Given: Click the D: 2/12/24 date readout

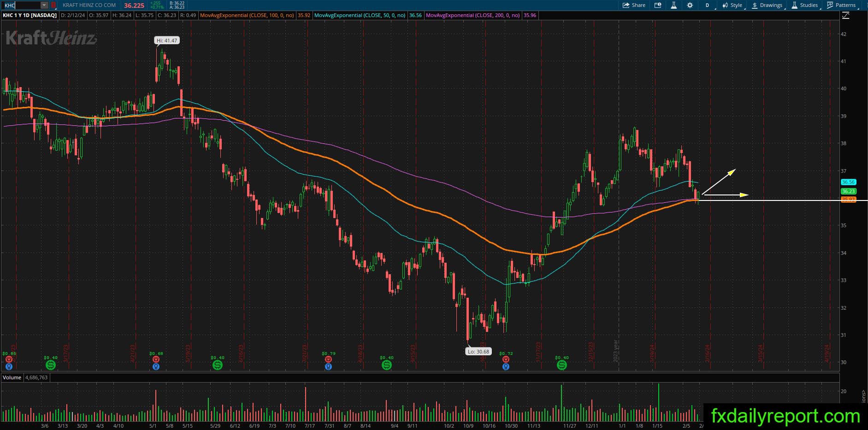Looking at the screenshot, I should pyautogui.click(x=73, y=15).
